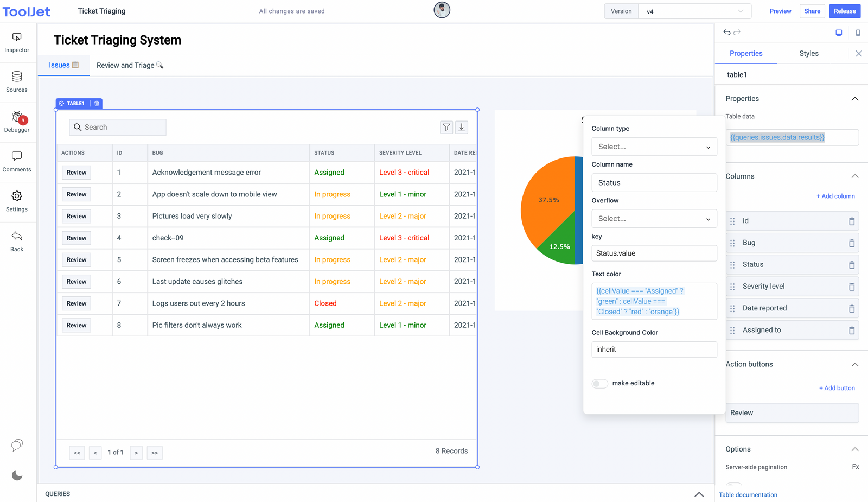Go Back using sidebar arrow icon
Viewport: 868px width, 502px height.
click(17, 236)
